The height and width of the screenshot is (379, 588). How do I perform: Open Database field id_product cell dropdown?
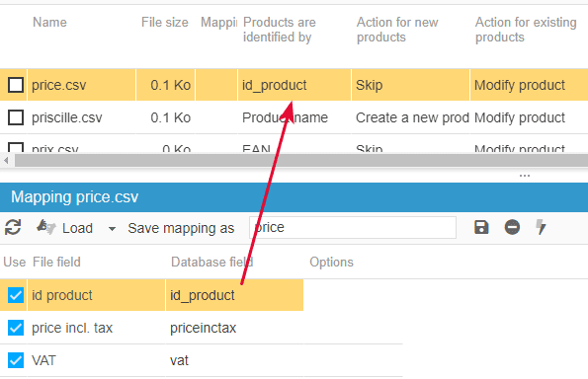[234, 295]
